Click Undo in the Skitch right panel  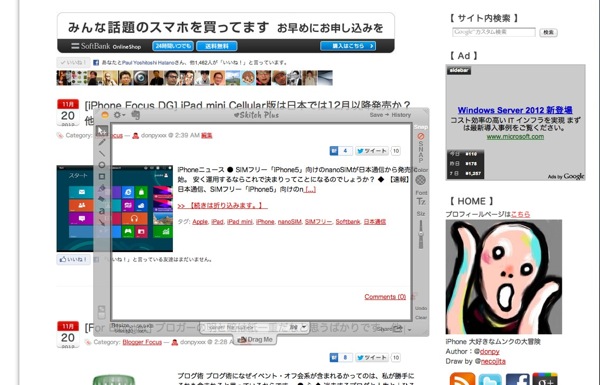point(421,308)
